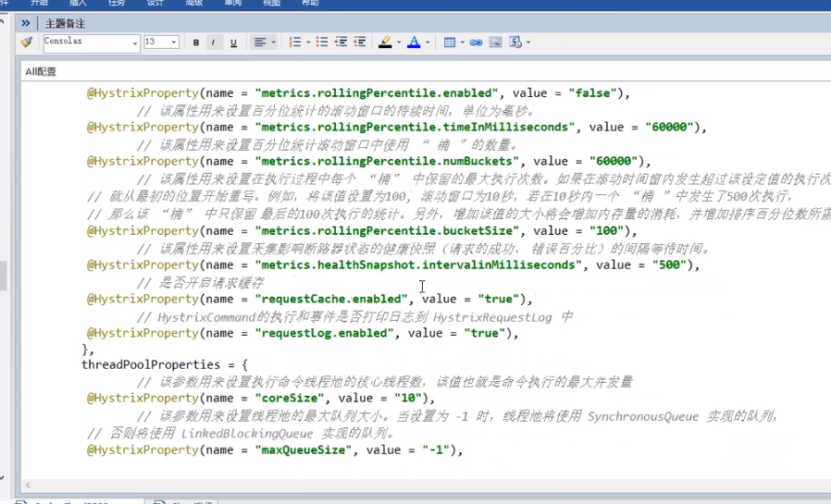Apply numbered list formatting
This screenshot has height=504, width=831.
[x=295, y=43]
